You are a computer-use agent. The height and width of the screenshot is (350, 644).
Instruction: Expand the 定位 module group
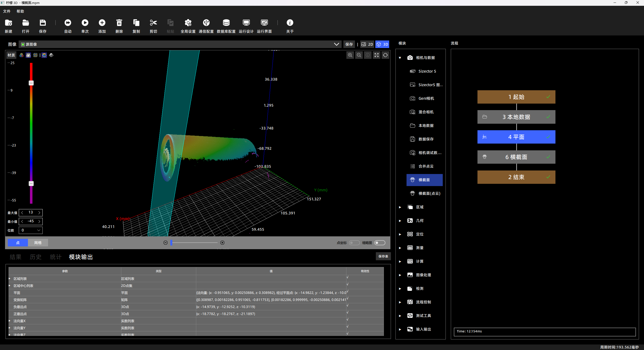pos(400,234)
